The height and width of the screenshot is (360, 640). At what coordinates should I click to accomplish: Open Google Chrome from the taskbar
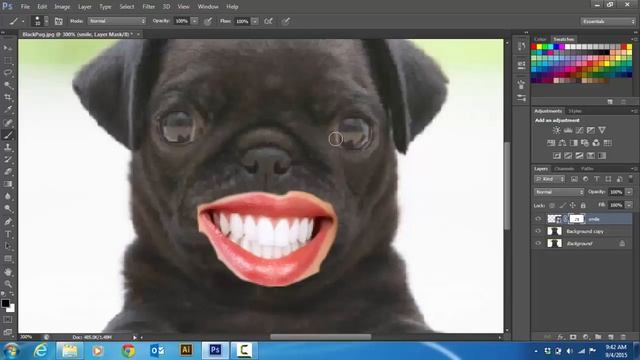[x=128, y=350]
